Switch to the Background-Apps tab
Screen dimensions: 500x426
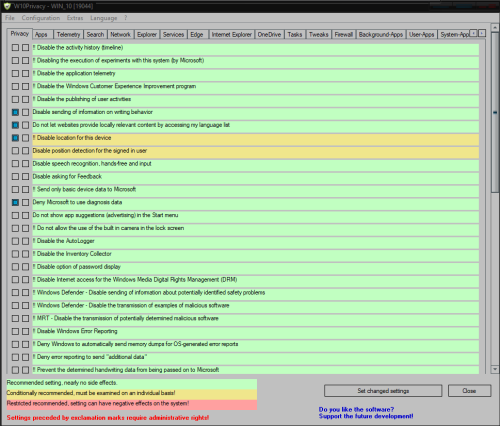[x=381, y=35]
